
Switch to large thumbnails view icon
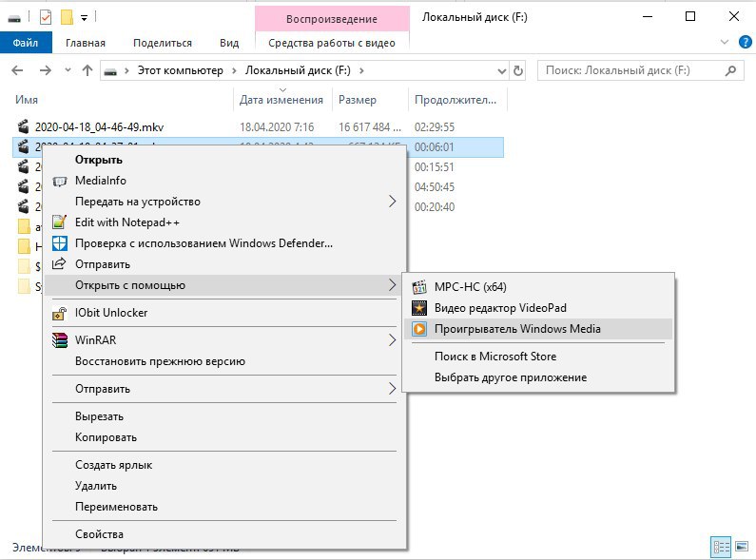coord(742,547)
